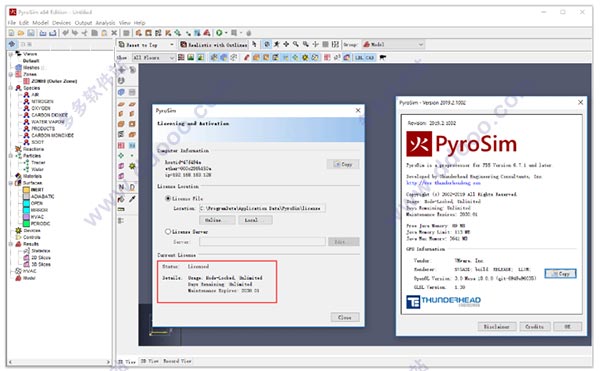
Task: Select the Pan four-arrow tool
Action: click(x=286, y=44)
